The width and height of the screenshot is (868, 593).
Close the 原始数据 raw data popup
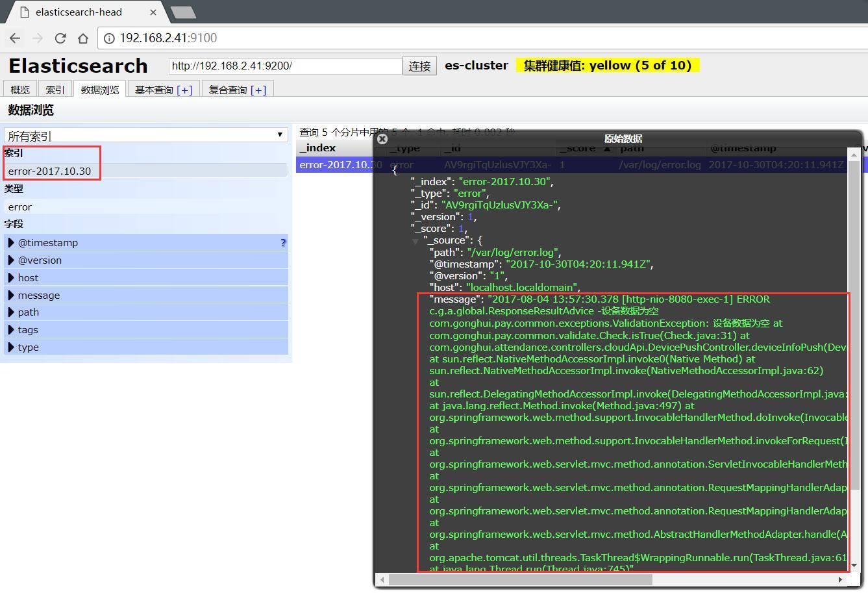point(382,138)
